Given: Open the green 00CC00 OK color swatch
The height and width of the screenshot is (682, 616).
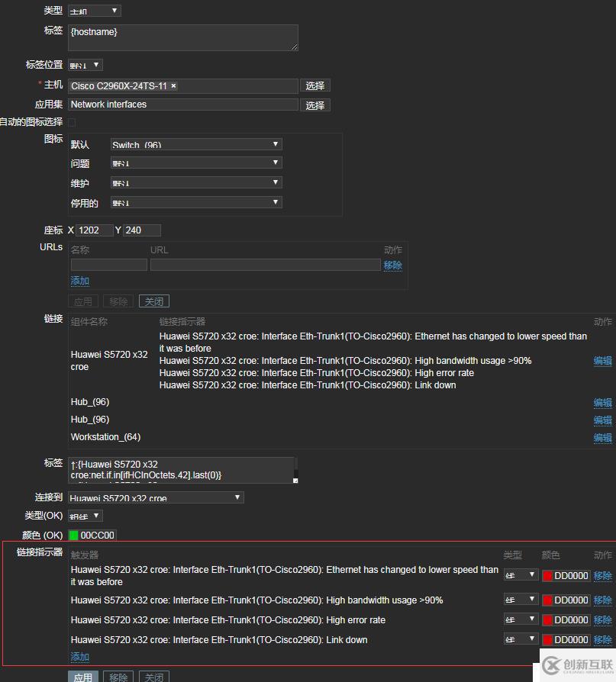Looking at the screenshot, I should [x=74, y=536].
